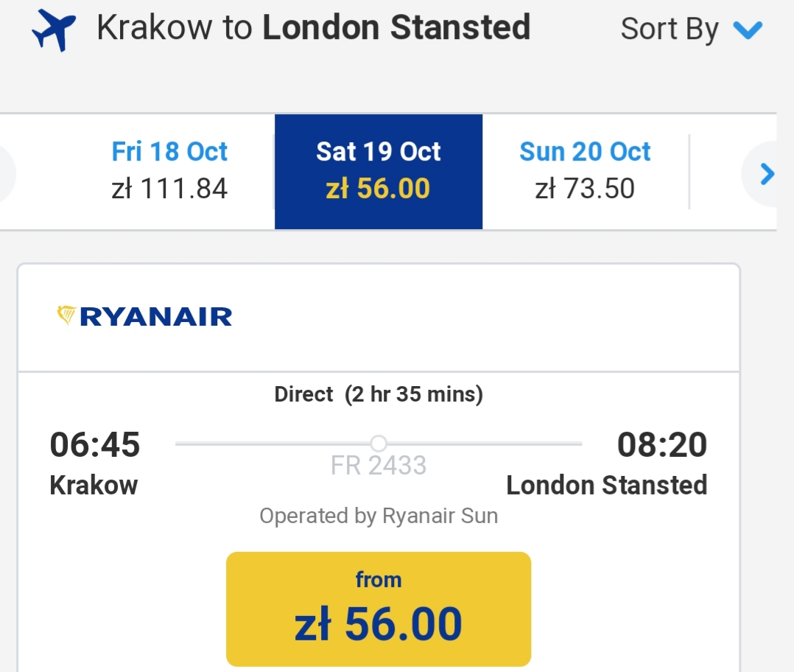Image resolution: width=794 pixels, height=672 pixels.
Task: Go to previous dates with left arrow
Action: pos(5,174)
